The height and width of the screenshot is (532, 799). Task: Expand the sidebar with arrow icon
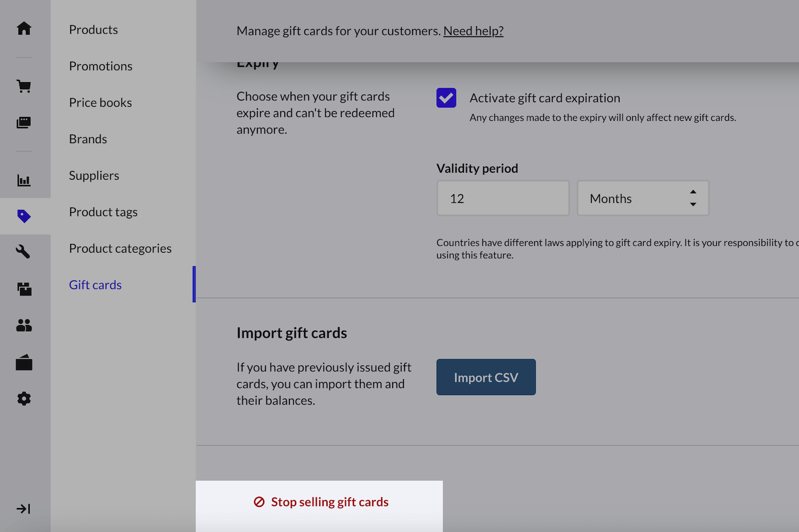pos(24,509)
